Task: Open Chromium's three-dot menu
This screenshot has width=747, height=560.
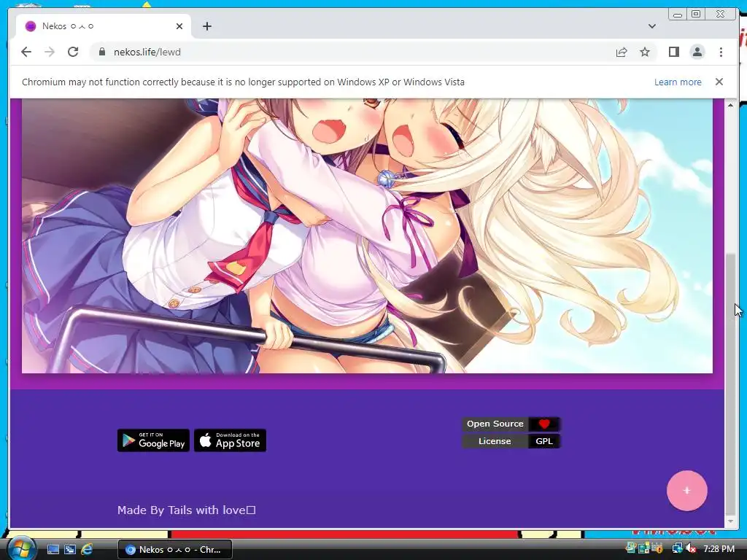Action: click(x=721, y=52)
